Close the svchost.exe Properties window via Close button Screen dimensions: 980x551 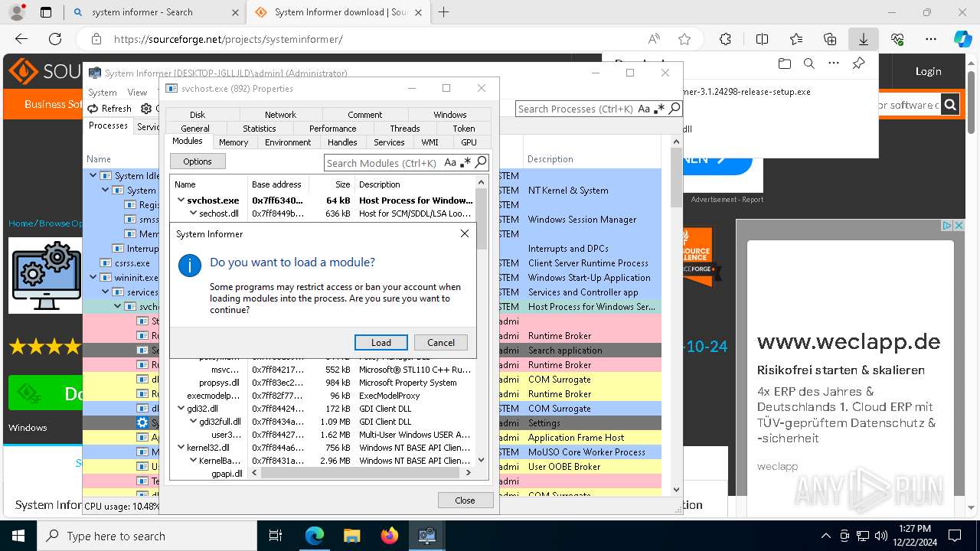point(465,500)
